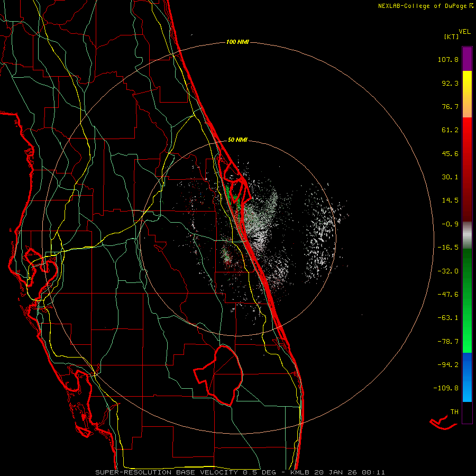
Task: Click the 50 NMI range ring label
Action: pyautogui.click(x=237, y=140)
